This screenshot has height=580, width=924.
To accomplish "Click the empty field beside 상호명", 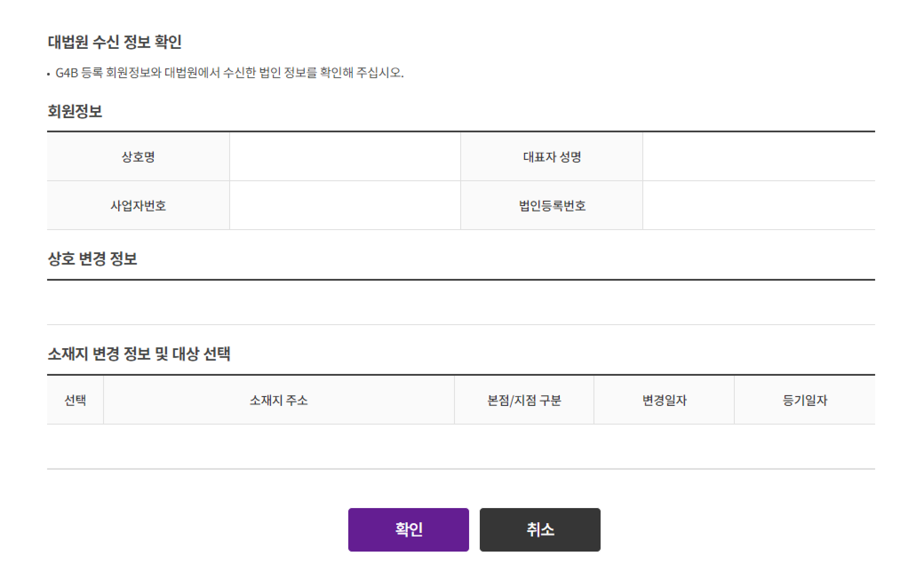I will 344,156.
